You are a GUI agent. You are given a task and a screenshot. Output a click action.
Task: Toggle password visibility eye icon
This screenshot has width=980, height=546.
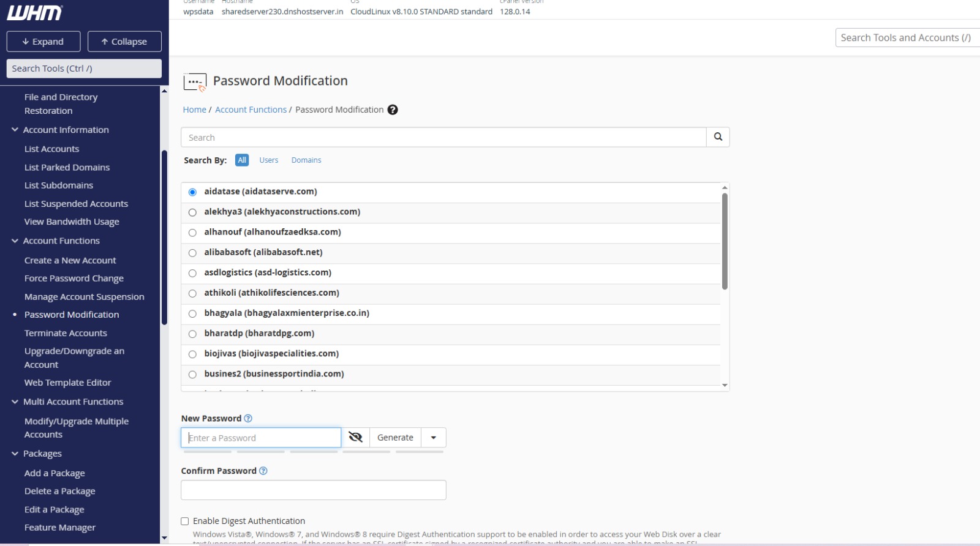tap(355, 437)
